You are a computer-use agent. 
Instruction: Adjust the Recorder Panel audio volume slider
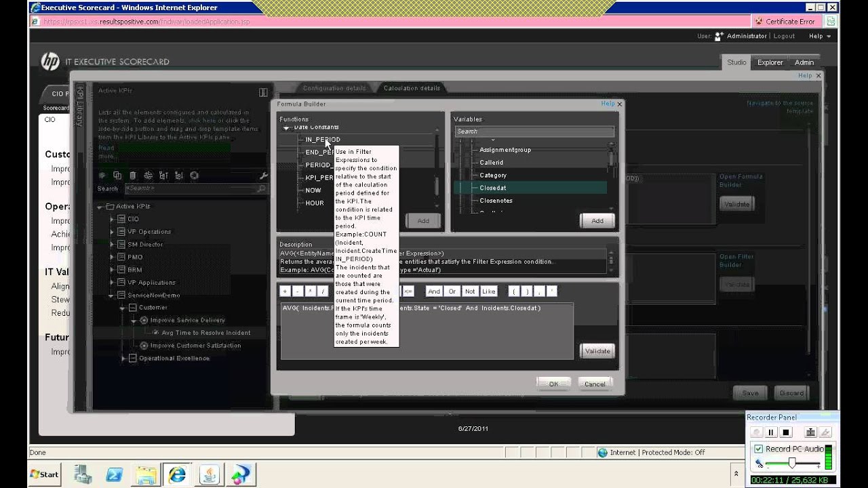(791, 464)
